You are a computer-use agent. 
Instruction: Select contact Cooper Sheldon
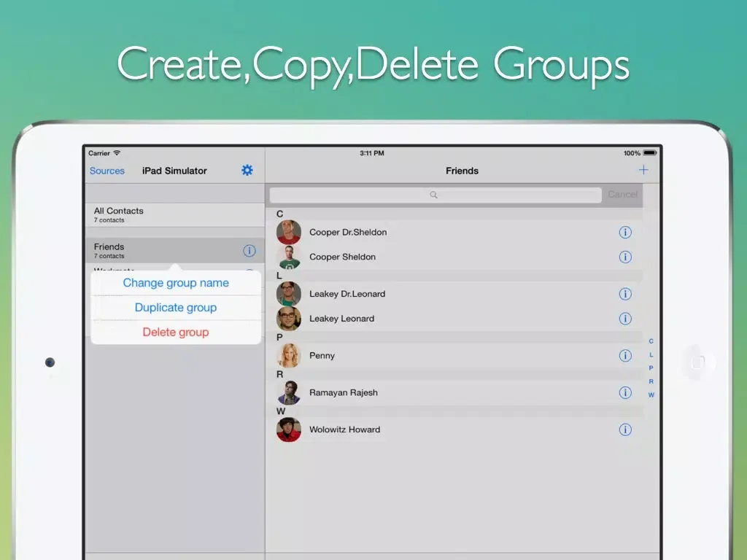[x=454, y=257]
